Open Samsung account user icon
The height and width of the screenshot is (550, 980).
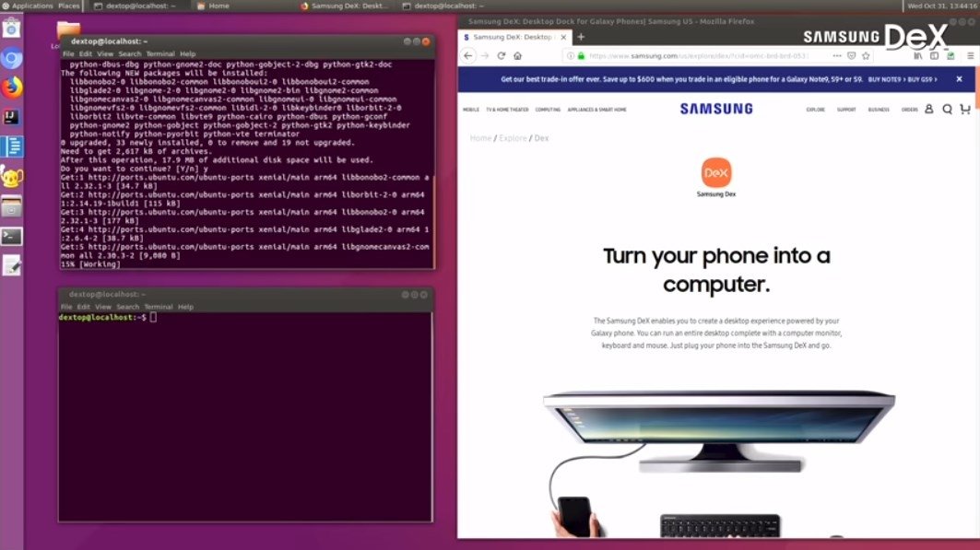(928, 110)
